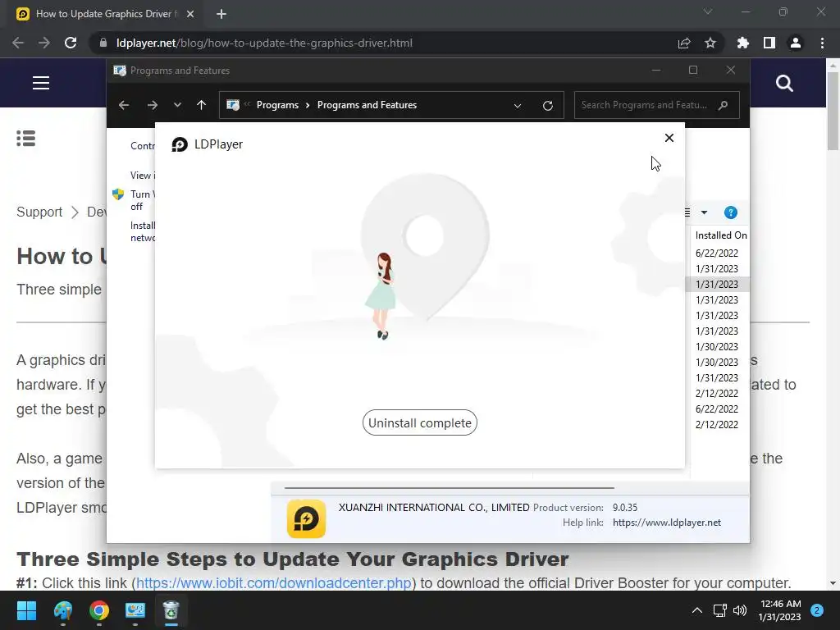Open Programs and Features help
The image size is (840, 630).
pos(731,212)
